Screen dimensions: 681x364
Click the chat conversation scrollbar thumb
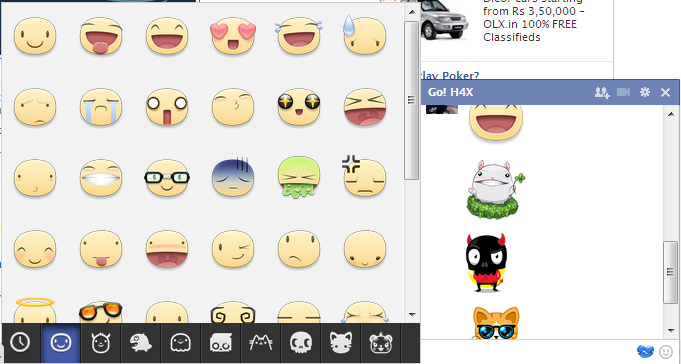click(671, 272)
